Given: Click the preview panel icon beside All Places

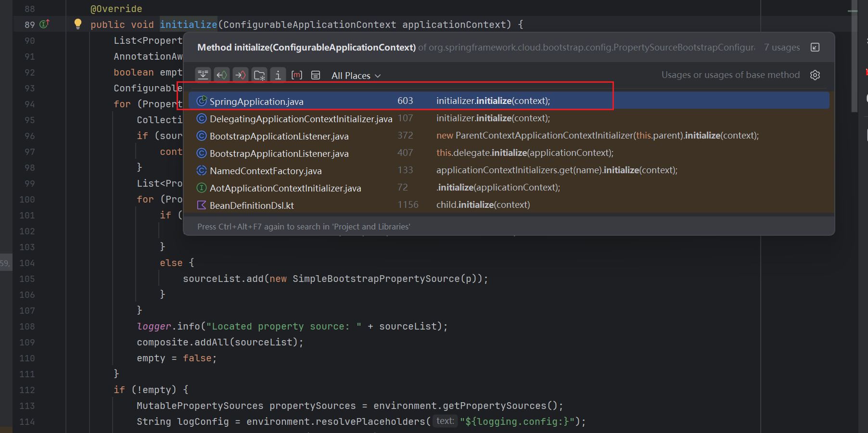Looking at the screenshot, I should 316,75.
